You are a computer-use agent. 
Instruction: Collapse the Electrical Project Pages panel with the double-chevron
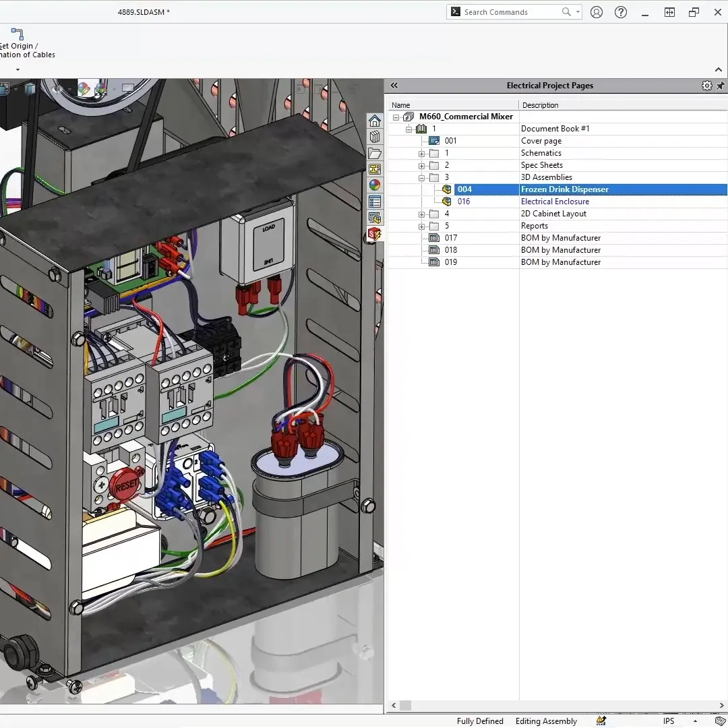tap(394, 86)
